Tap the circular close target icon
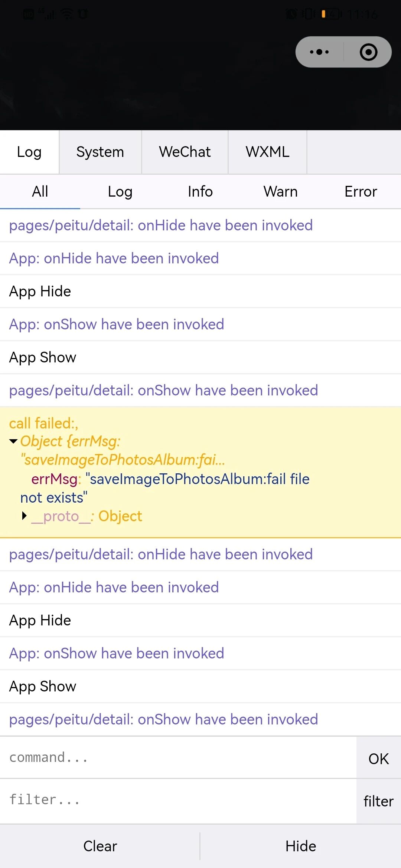The width and height of the screenshot is (401, 868). point(368,52)
